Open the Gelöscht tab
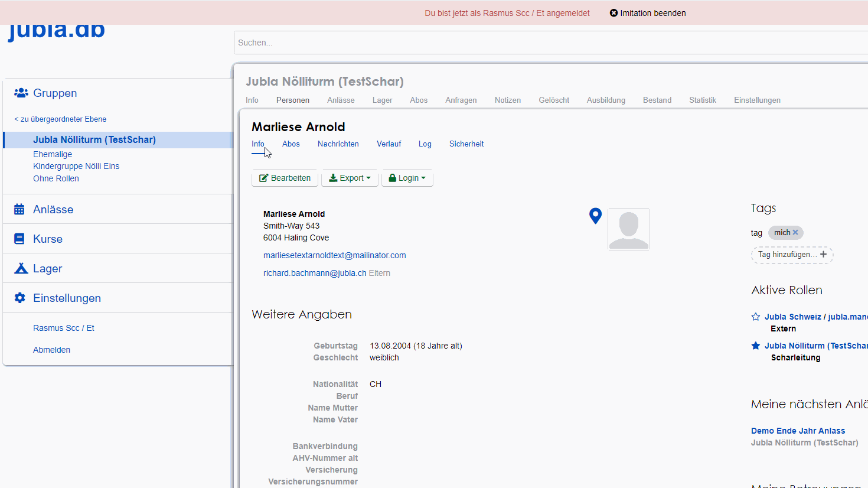Screen dimensions: 868x488 click(x=554, y=100)
